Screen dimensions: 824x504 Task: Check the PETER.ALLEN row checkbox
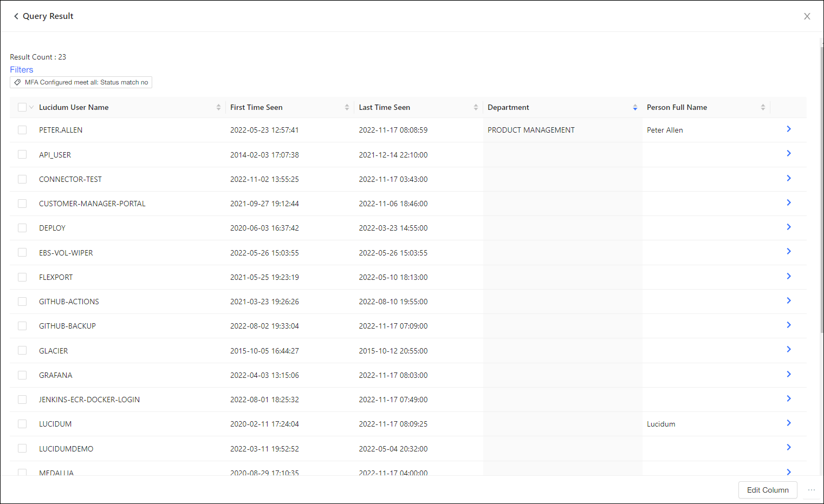pyautogui.click(x=22, y=130)
